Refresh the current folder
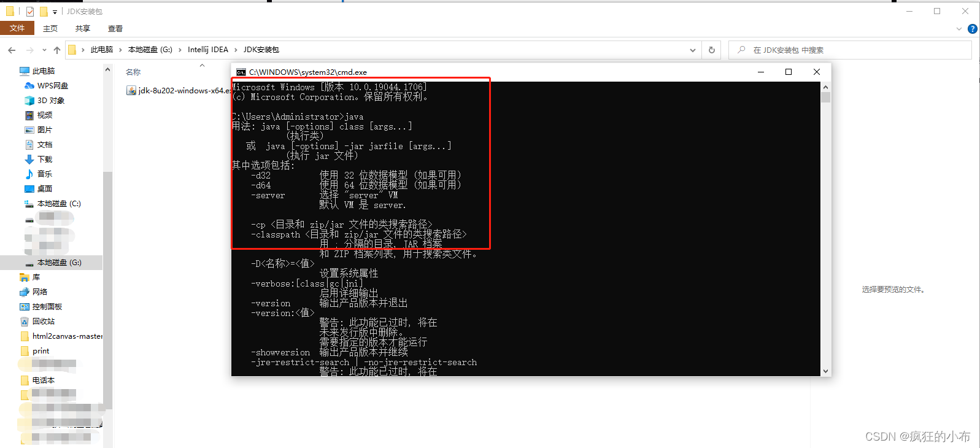Screen dimensions: 980x448 pyautogui.click(x=712, y=50)
